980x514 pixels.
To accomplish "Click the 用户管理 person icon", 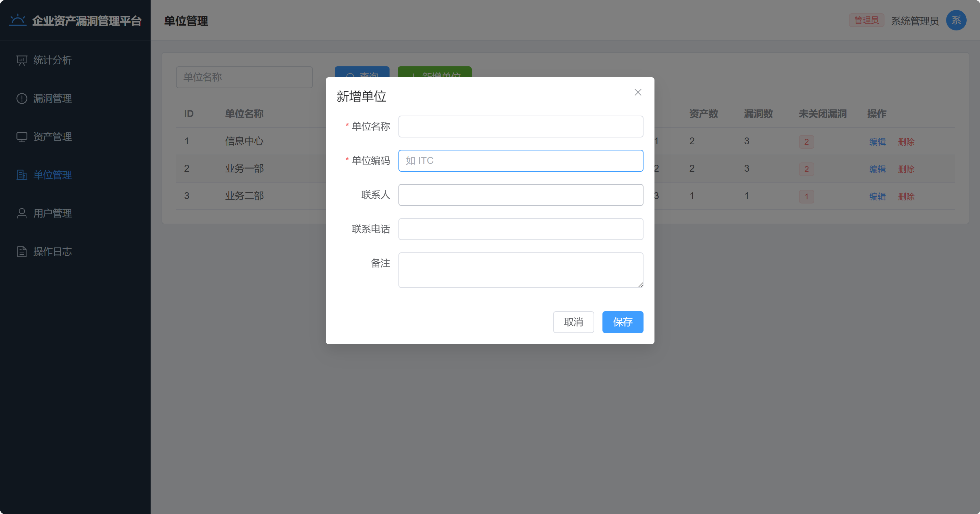I will pos(22,213).
